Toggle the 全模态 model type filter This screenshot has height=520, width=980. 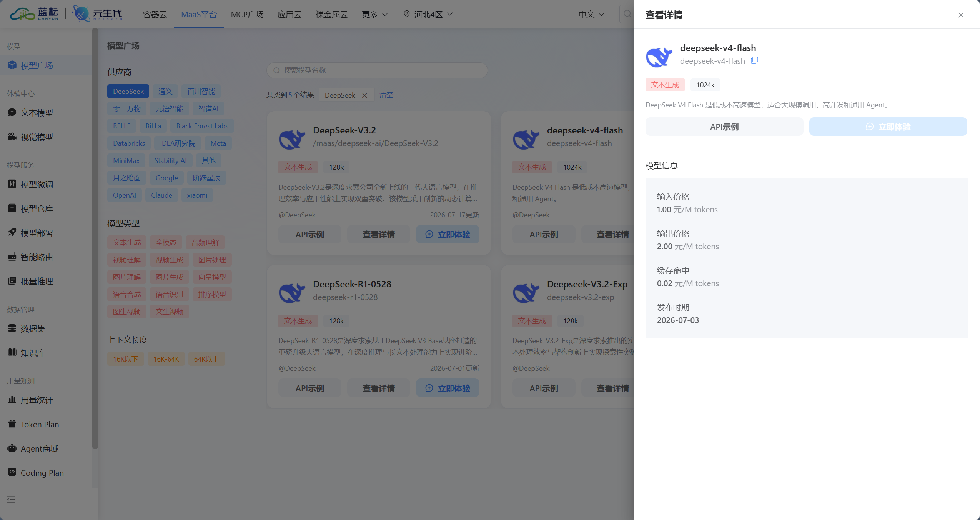point(166,242)
